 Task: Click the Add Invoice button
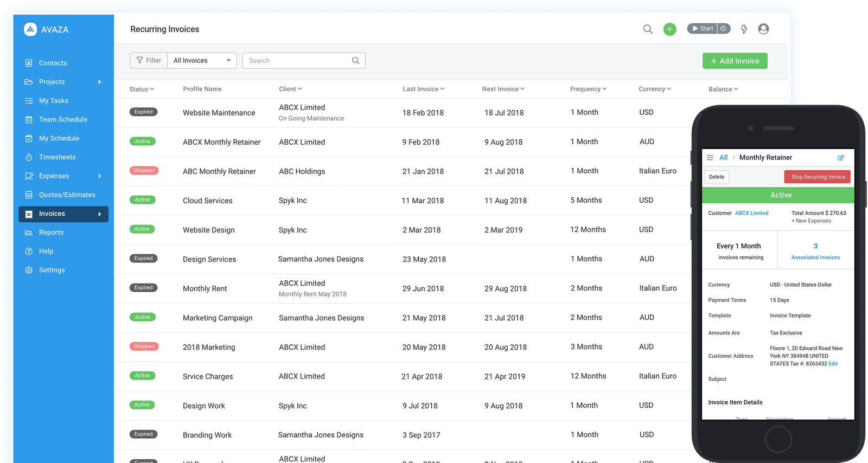click(x=735, y=61)
